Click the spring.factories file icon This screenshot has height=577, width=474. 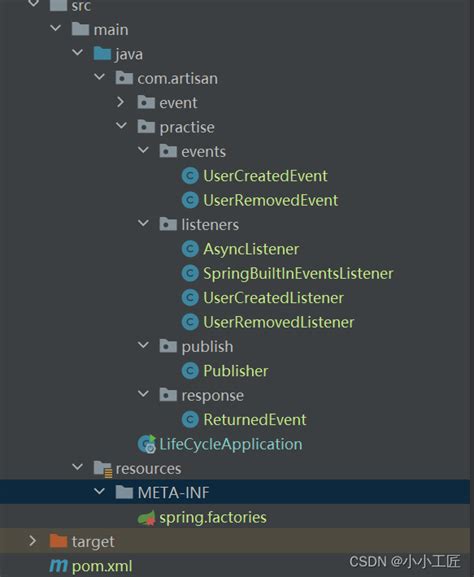146,518
